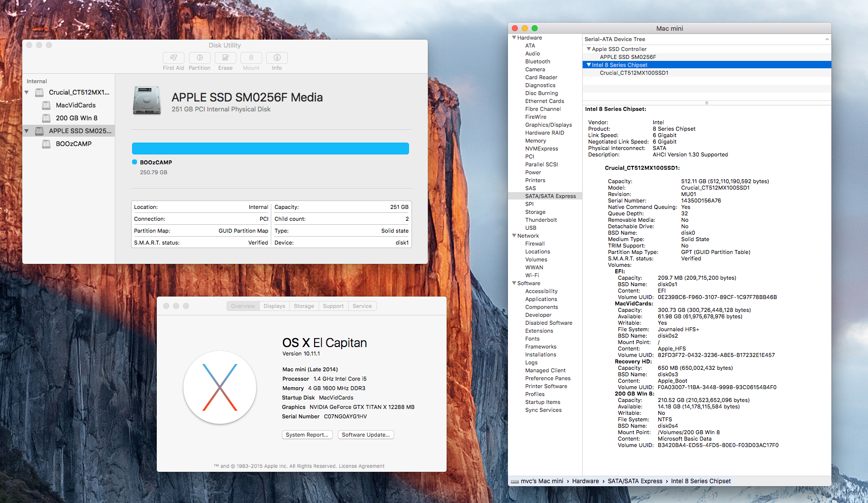Click serial number C07NG0AYG1HV text

coord(345,416)
